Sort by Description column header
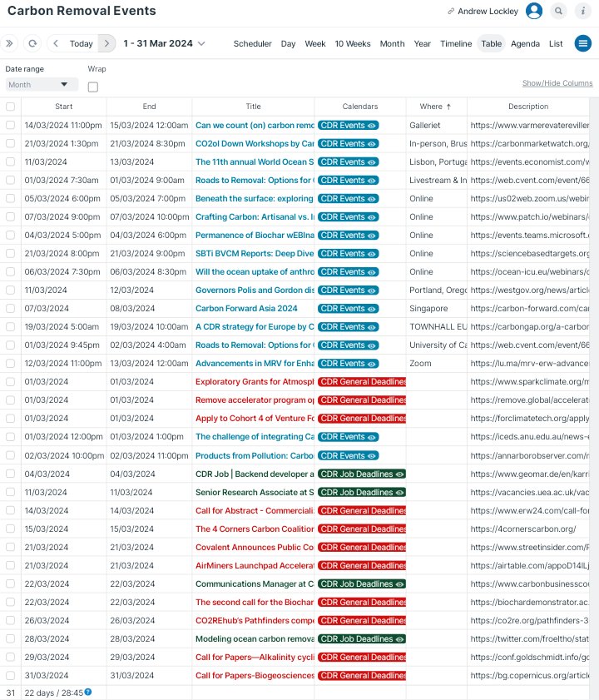The image size is (599, 700). point(528,107)
